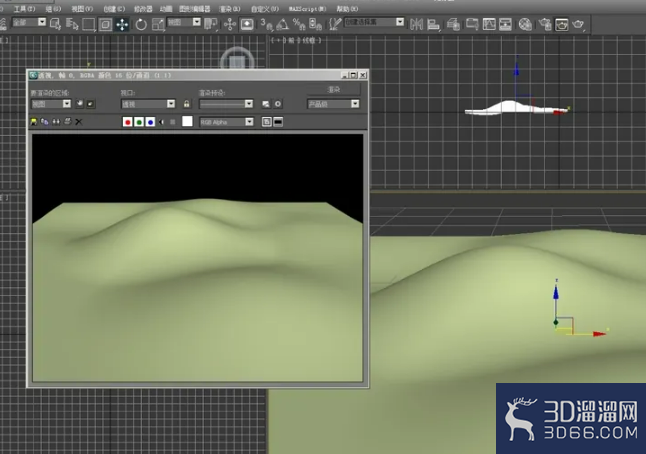Open the MAXScript menu
This screenshot has width=646, height=454.
click(307, 9)
